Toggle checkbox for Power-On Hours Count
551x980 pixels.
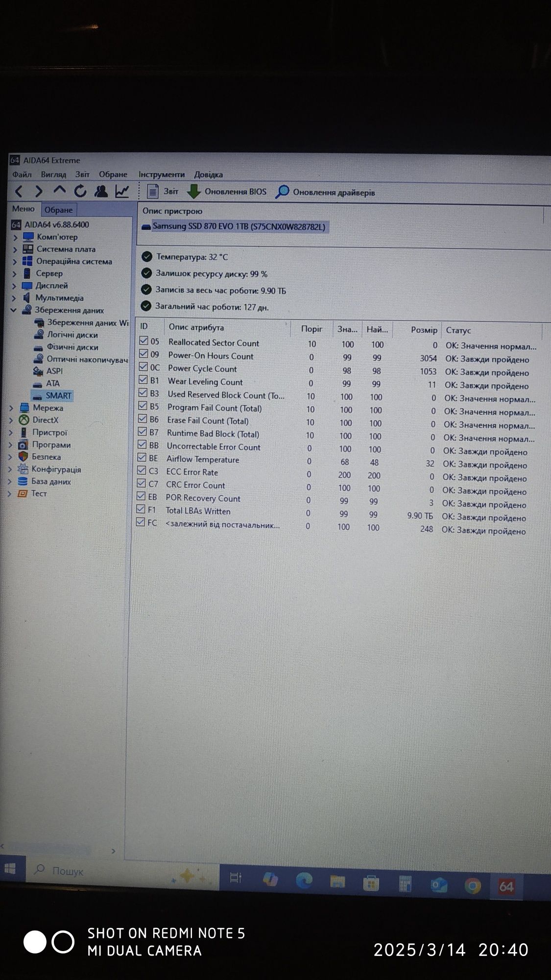click(x=144, y=354)
